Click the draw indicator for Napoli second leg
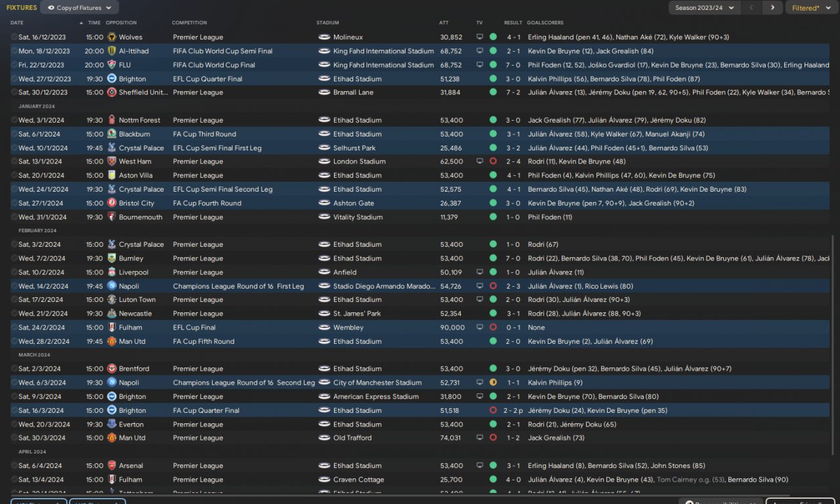840x504 pixels. (493, 383)
